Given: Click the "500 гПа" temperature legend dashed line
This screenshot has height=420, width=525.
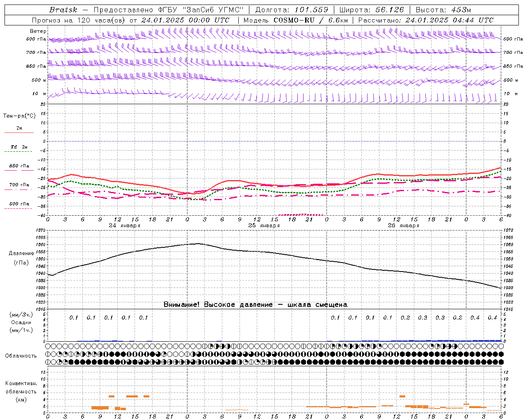Looking at the screenshot, I should [18, 208].
